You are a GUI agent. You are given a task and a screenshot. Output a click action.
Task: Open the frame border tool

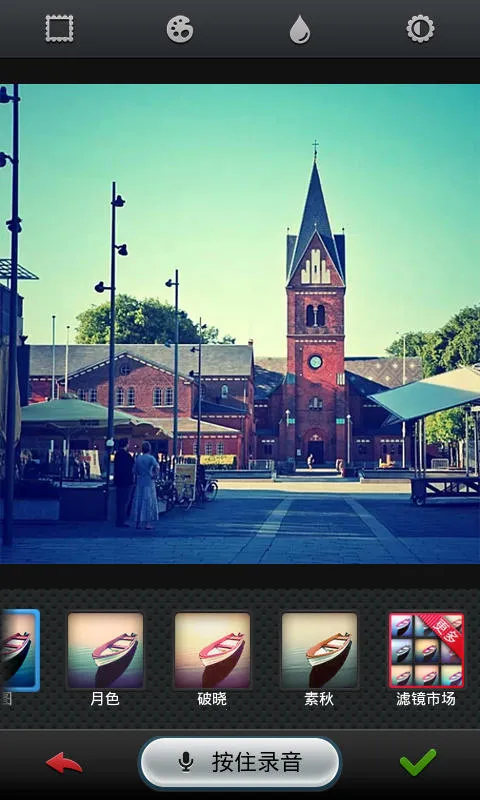coord(59,29)
